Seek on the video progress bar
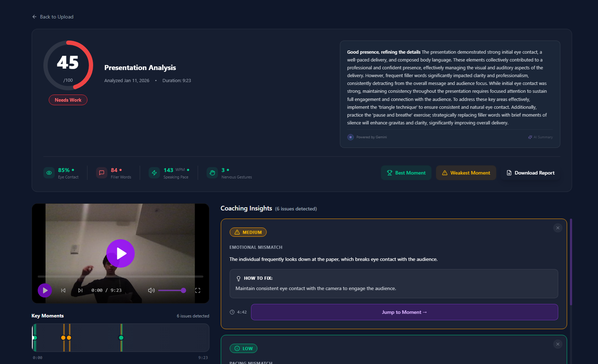The height and width of the screenshot is (364, 598). [x=121, y=276]
